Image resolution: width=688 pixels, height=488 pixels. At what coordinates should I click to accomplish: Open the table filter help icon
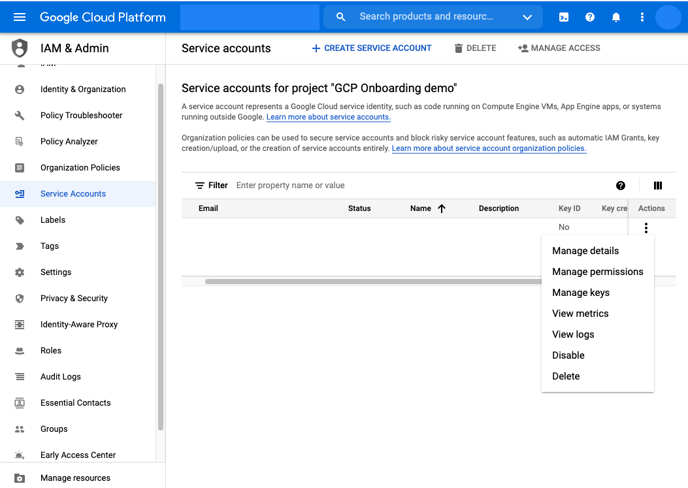click(x=620, y=186)
